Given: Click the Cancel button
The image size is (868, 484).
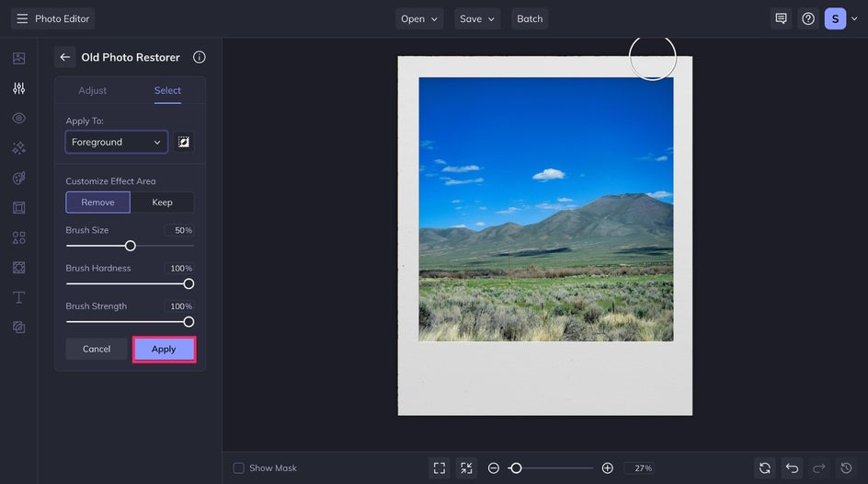Looking at the screenshot, I should [x=97, y=350].
